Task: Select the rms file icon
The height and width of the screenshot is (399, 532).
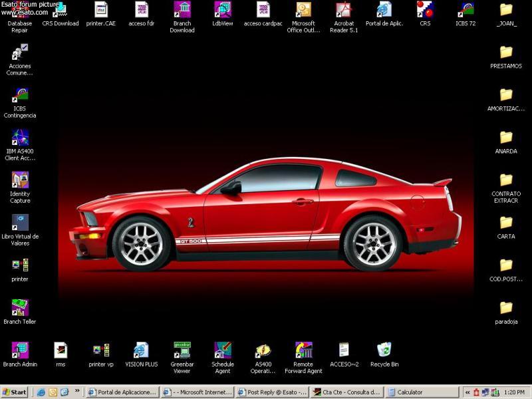Action: [61, 354]
